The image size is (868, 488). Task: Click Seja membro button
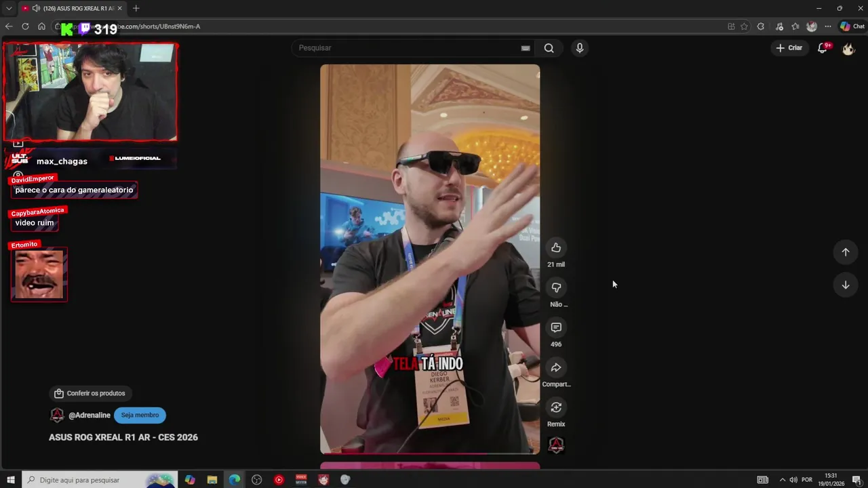tap(140, 415)
